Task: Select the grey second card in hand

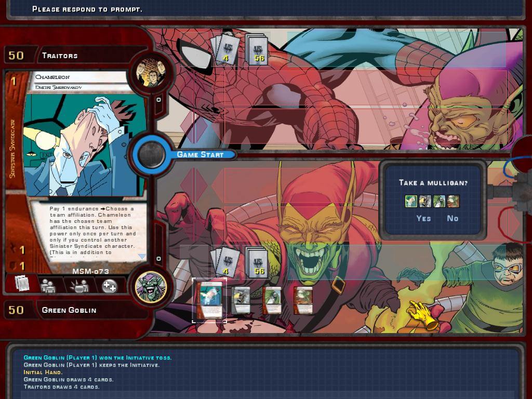Action: (x=241, y=300)
